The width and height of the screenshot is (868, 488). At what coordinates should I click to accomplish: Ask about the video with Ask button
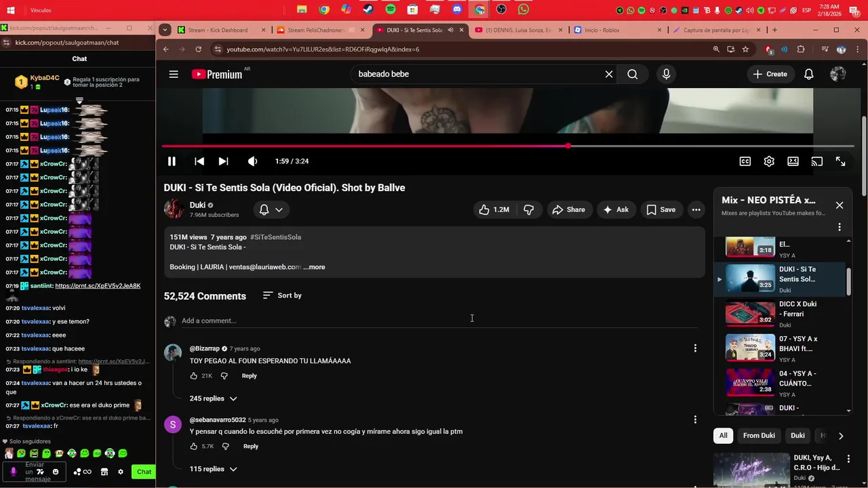[616, 210]
